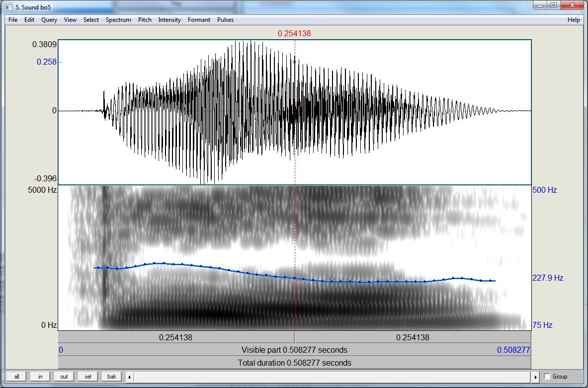Click the scrollbar left arrow
This screenshot has width=588, height=388.
pyautogui.click(x=129, y=377)
